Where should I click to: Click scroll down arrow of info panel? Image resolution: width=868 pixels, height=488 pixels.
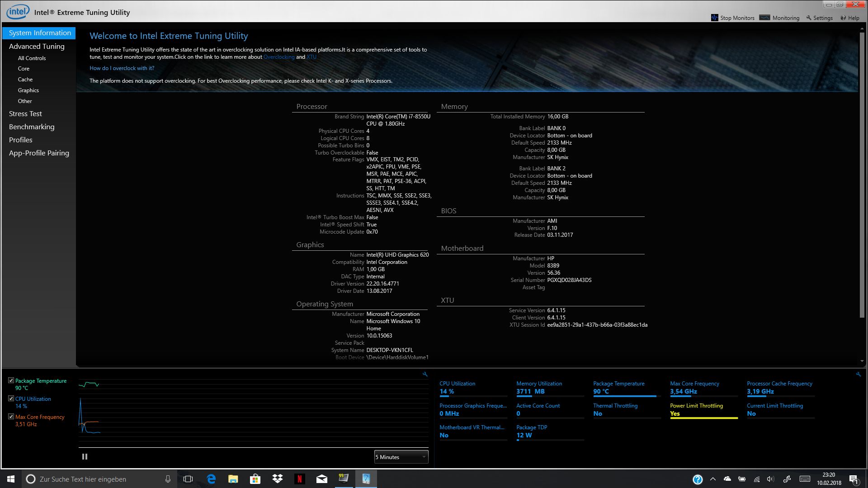click(862, 361)
